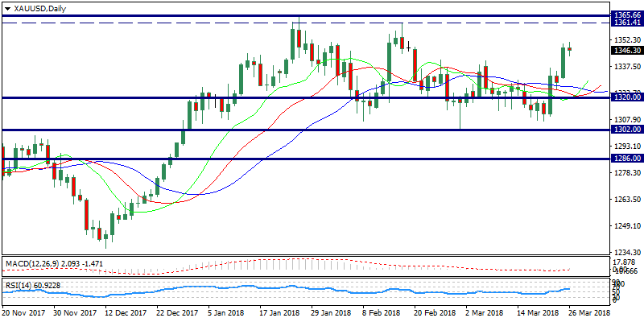Click the 1249.10 price axis label
The image size is (644, 322).
(626, 225)
